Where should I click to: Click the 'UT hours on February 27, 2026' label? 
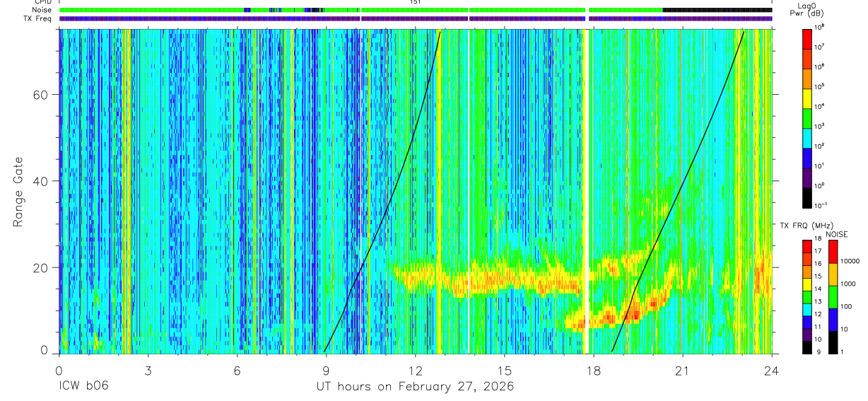click(416, 387)
